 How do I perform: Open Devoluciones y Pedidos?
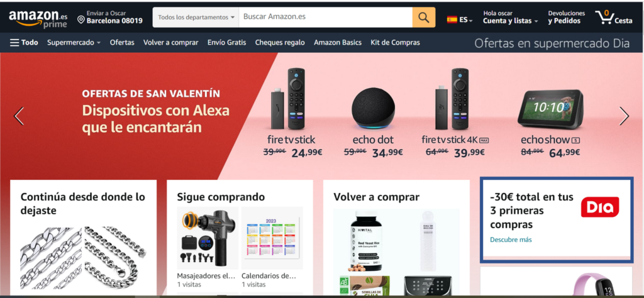[x=566, y=17]
